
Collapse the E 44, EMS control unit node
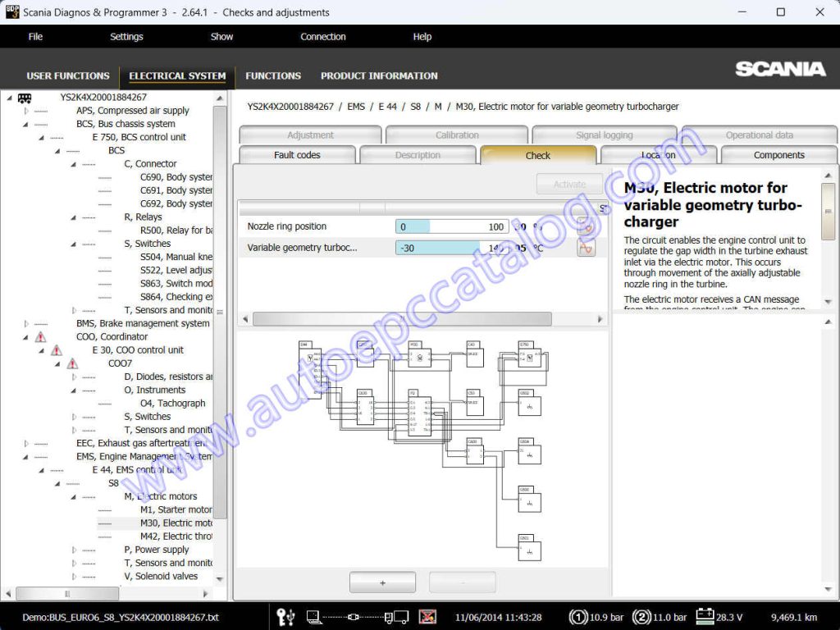tap(40, 469)
